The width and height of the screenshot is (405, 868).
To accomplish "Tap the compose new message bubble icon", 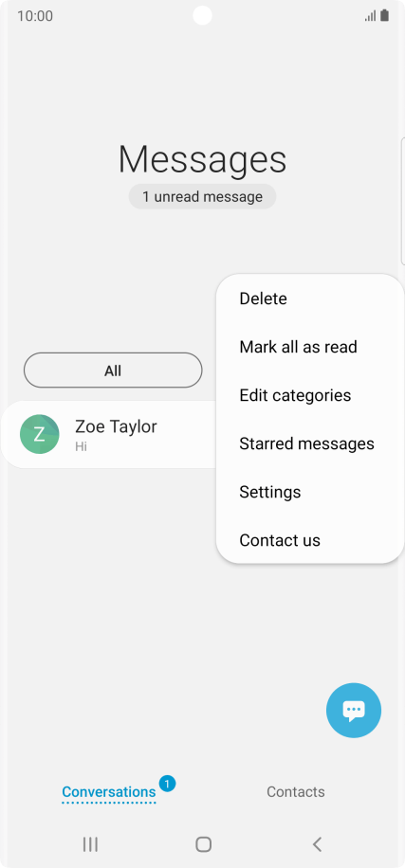I will (x=354, y=710).
